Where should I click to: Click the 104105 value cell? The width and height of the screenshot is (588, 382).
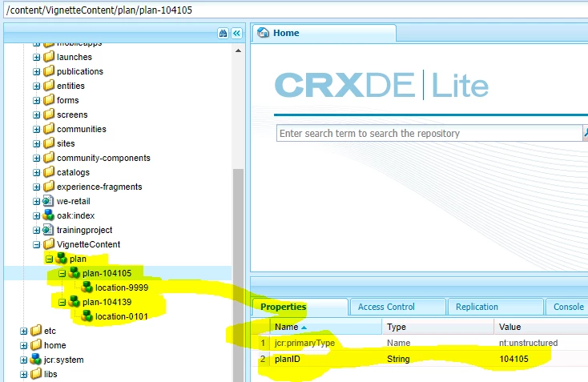[541, 359]
